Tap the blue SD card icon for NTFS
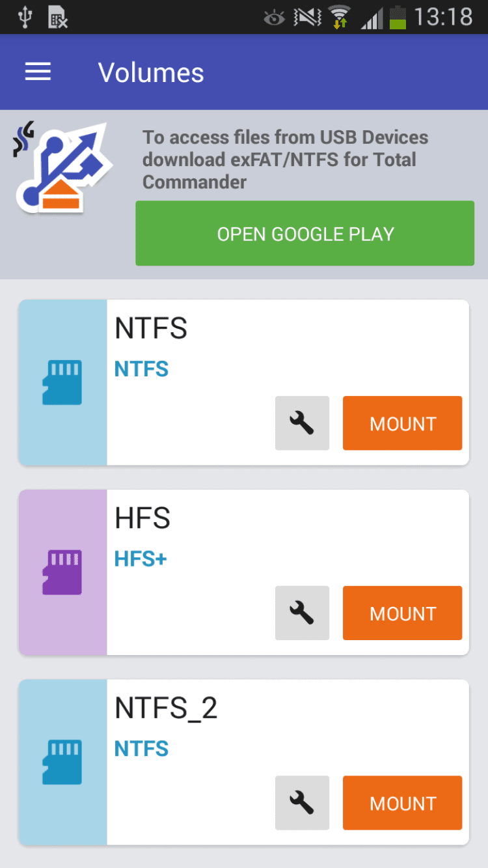This screenshot has height=868, width=488. 62,383
